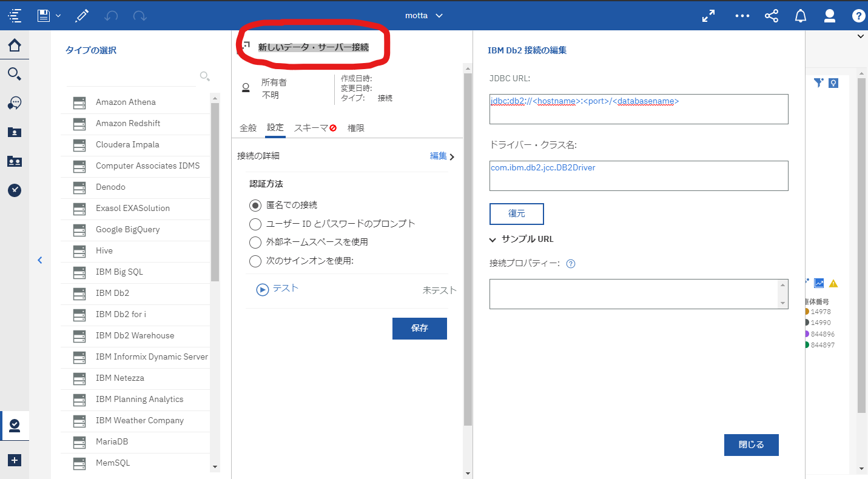Click the Manage sidebar icon at bottom

(x=15, y=426)
